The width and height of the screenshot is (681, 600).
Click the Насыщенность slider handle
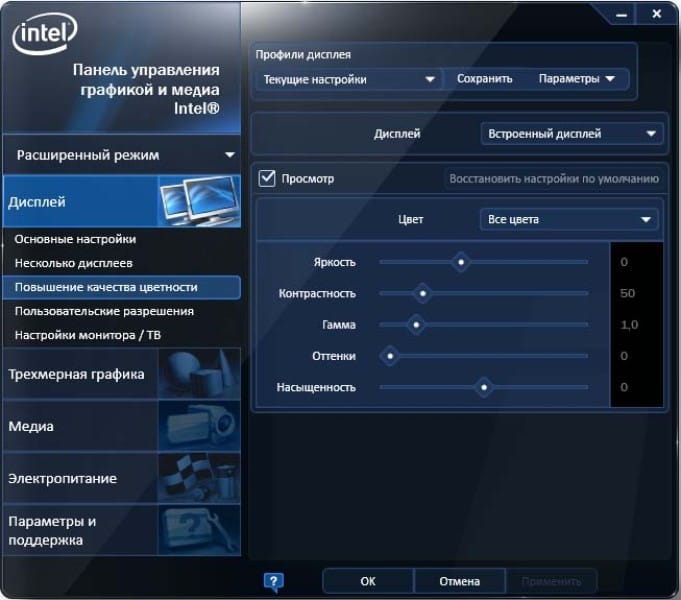484,387
